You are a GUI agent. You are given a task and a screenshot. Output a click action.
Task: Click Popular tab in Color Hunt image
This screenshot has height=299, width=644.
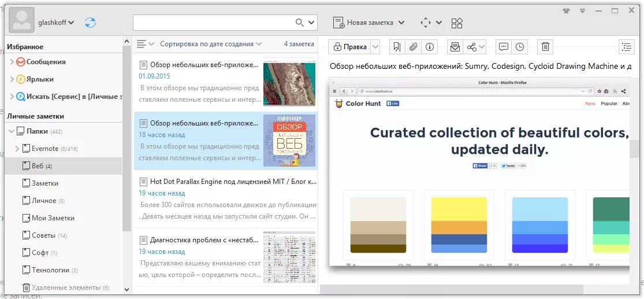pyautogui.click(x=609, y=103)
